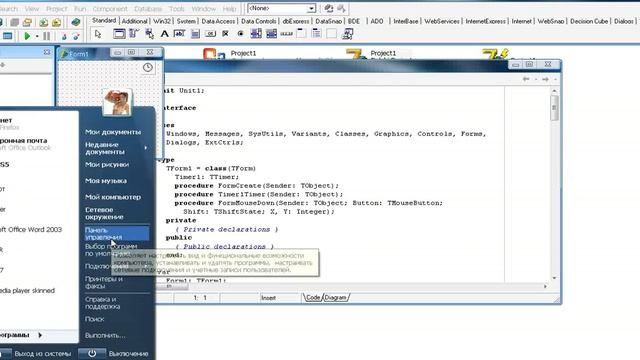Select the Button (OK) component icon

point(210,34)
